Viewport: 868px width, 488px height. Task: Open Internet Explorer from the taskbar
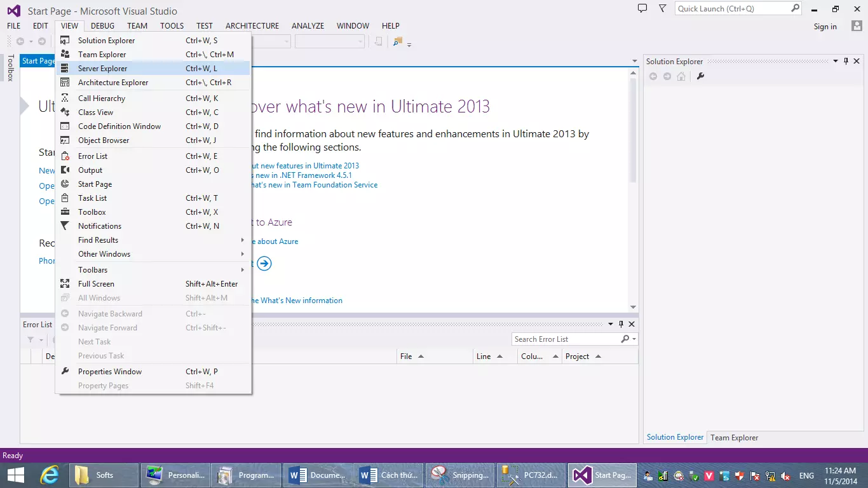(x=50, y=475)
